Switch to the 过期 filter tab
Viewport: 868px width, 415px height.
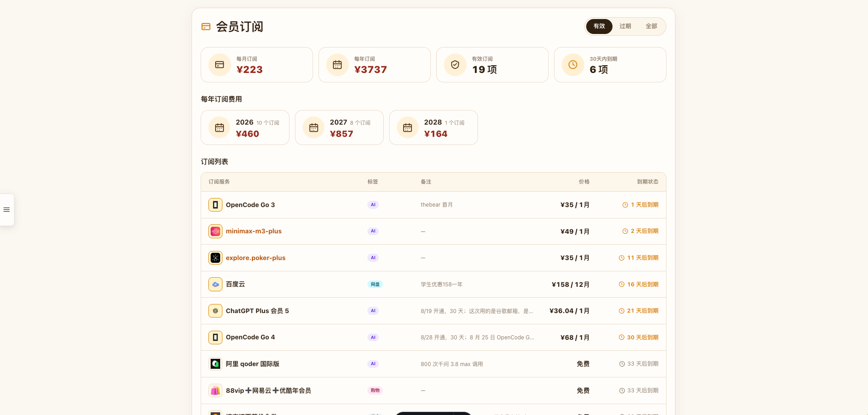[625, 26]
